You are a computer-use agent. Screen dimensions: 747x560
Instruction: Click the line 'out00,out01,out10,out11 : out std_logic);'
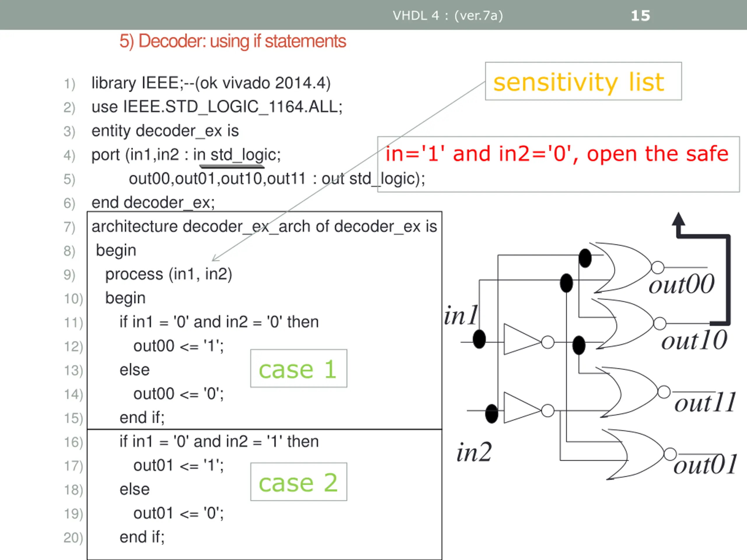(x=277, y=179)
